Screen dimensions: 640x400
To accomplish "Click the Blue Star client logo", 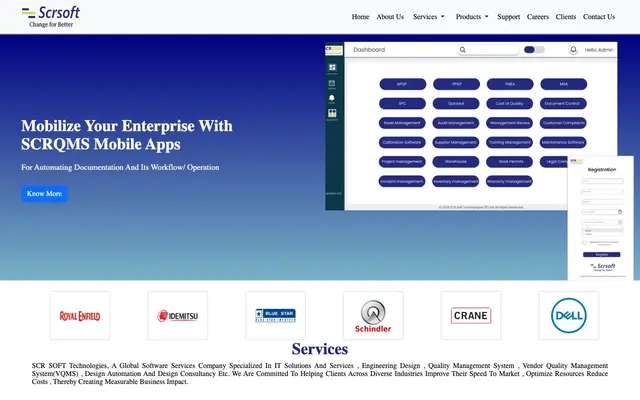I will (x=276, y=316).
